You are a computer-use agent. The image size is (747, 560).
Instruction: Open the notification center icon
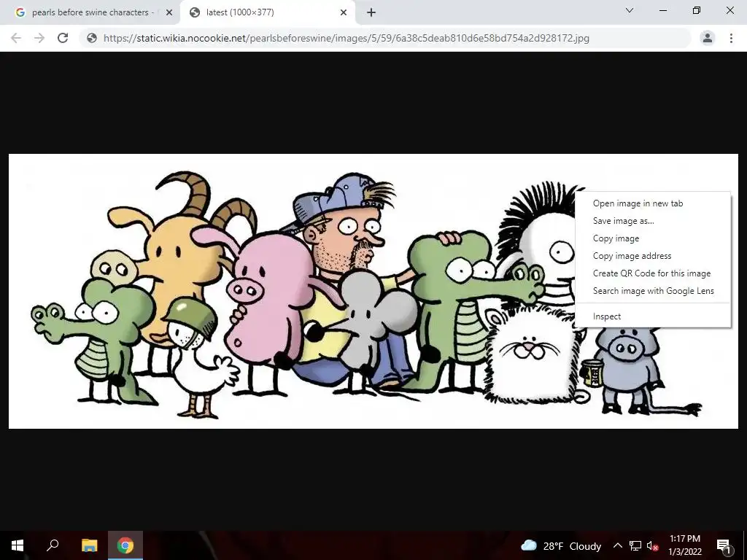(724, 545)
